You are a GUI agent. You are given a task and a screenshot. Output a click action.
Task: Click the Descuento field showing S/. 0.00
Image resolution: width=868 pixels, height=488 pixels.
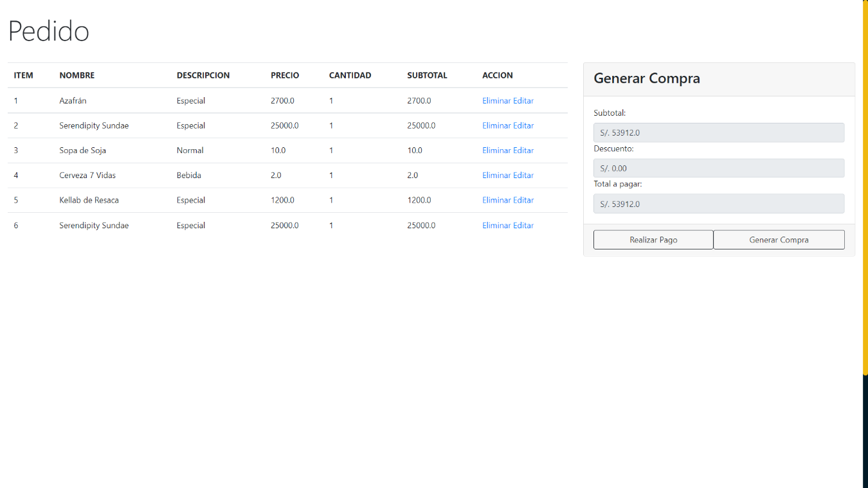(718, 168)
